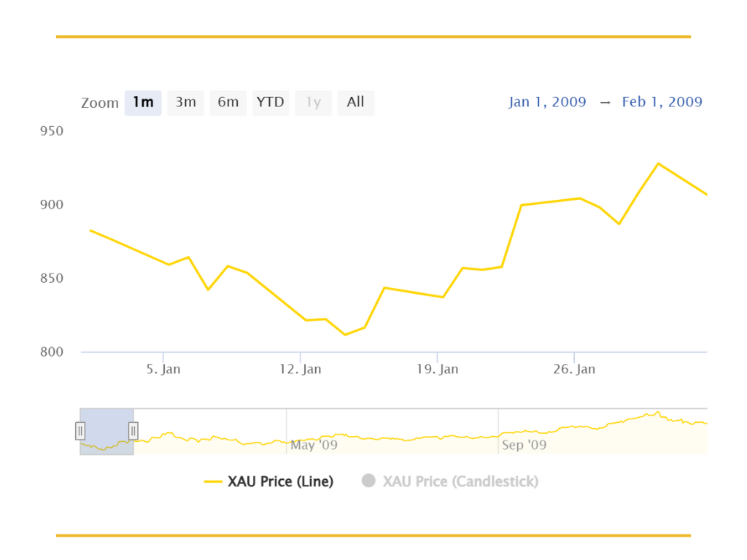Edit the Feb 1, 2009 end date
The width and height of the screenshot is (747, 560).
pos(662,102)
